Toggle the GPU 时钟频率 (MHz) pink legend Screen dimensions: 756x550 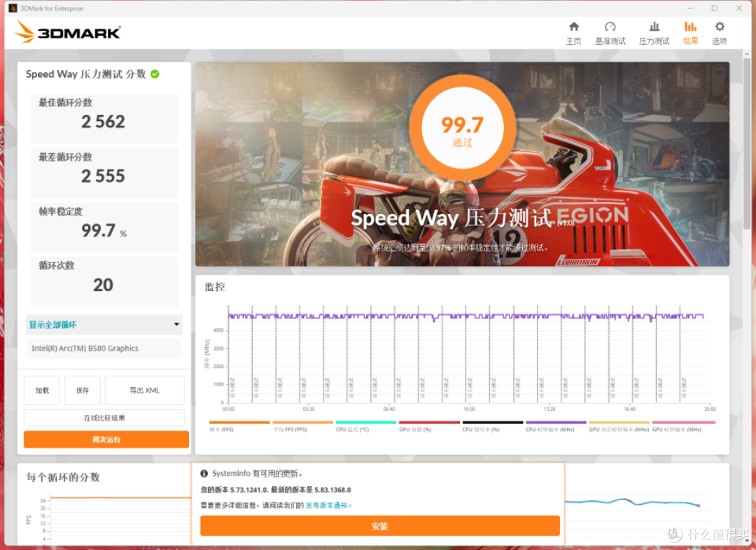(684, 426)
